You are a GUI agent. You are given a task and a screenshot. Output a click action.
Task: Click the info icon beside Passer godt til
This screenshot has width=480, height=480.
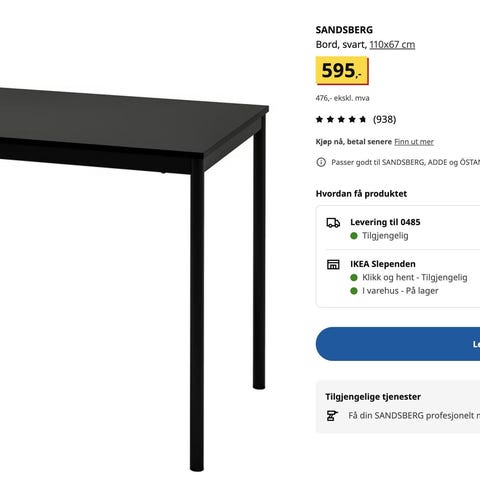(321, 162)
